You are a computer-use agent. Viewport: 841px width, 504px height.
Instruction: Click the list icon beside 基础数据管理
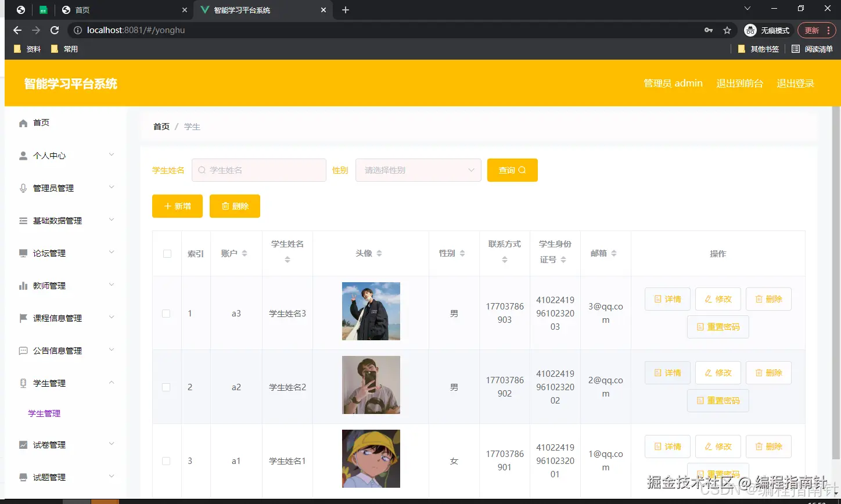coord(23,221)
